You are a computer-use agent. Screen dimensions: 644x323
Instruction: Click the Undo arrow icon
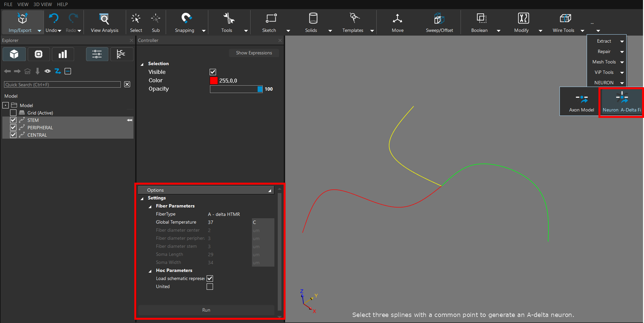tap(53, 19)
